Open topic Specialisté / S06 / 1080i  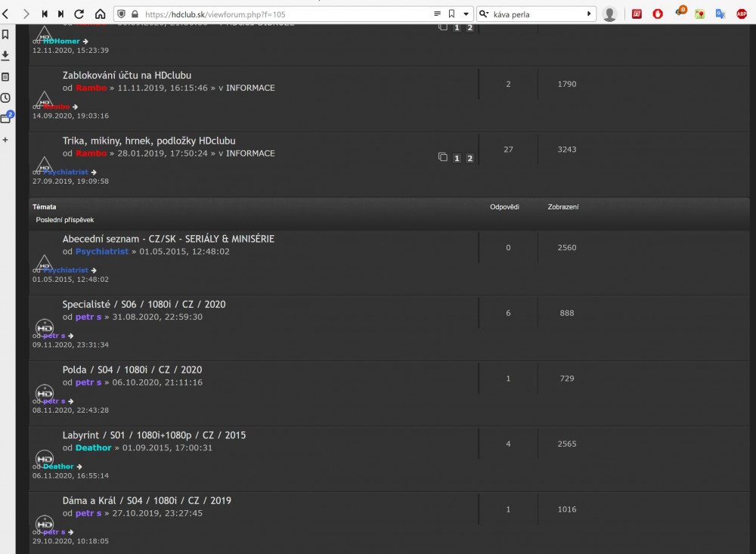point(144,305)
